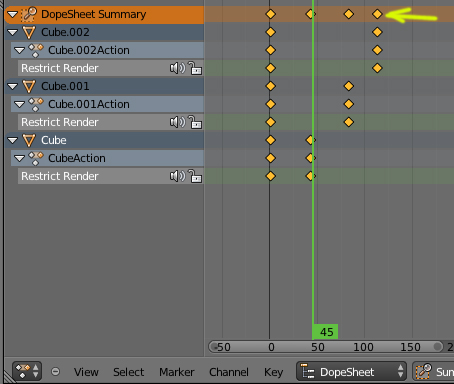Viewport: 454px width, 384px height.
Task: Select Restrict Render row of Cube.001Action
Action: (111, 122)
